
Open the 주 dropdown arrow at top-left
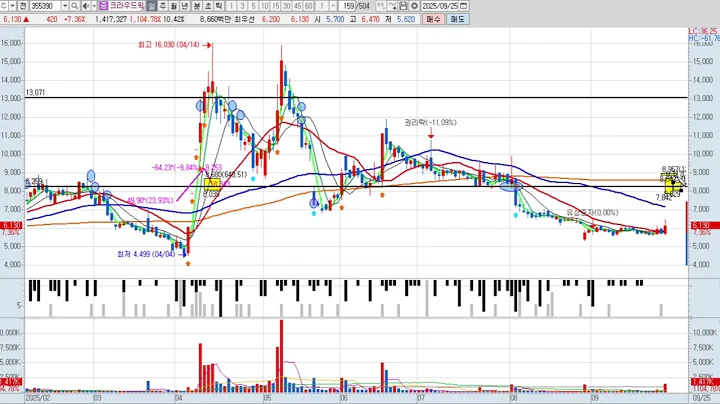pos(12,6)
